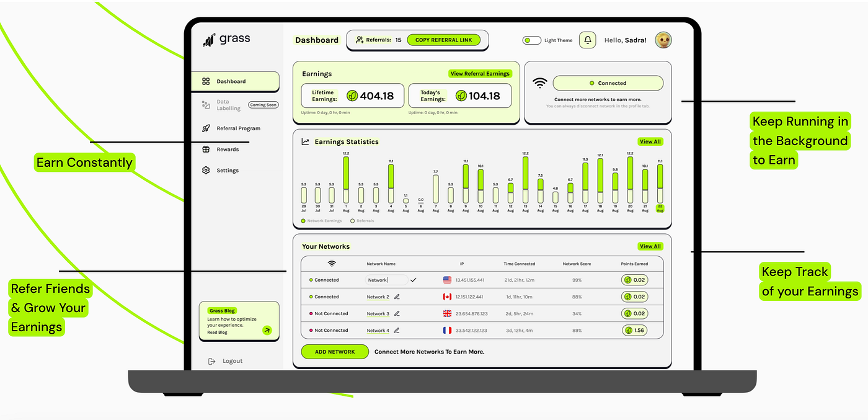Click the Canada flag icon
Image resolution: width=868 pixels, height=420 pixels.
[447, 297]
